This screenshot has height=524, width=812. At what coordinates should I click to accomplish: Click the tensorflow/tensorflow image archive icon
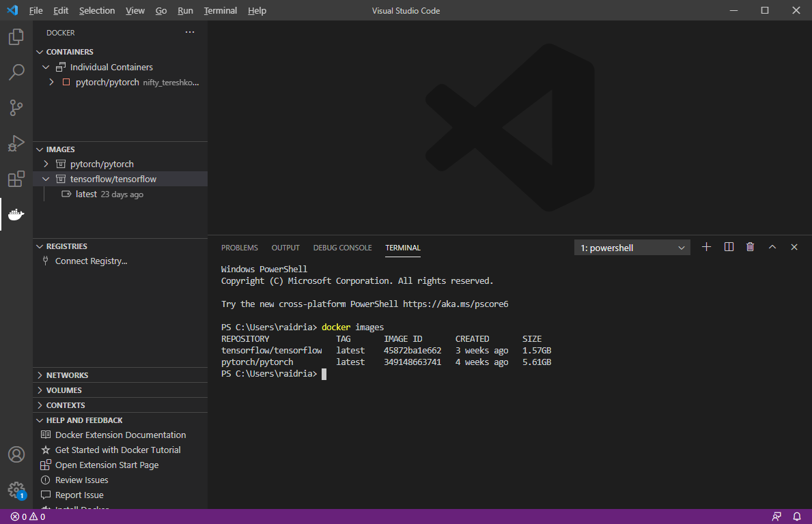pyautogui.click(x=61, y=179)
